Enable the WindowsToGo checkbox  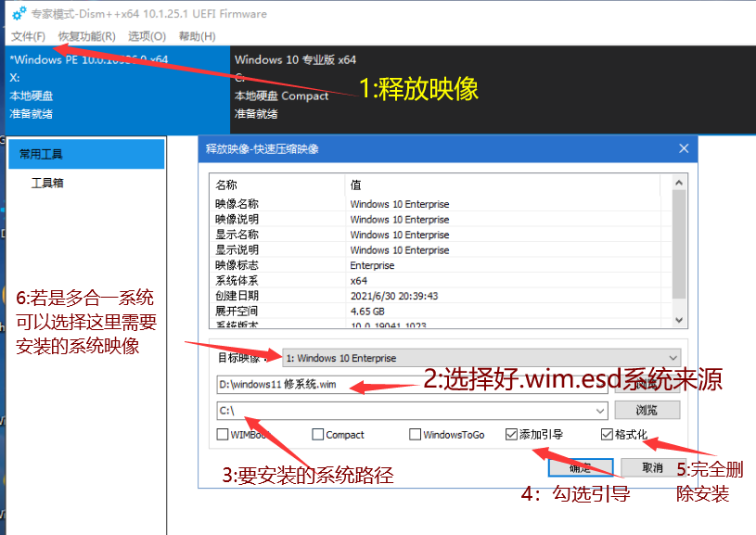(x=415, y=434)
